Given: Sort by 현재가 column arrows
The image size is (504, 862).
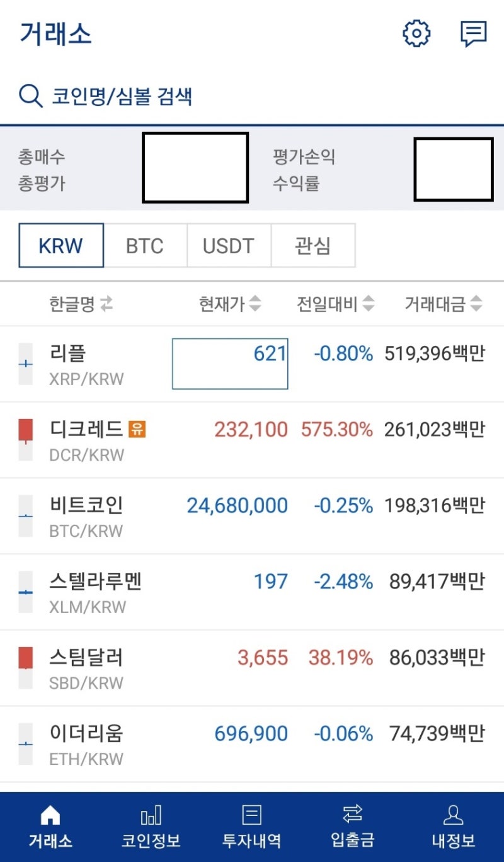Looking at the screenshot, I should tap(255, 305).
